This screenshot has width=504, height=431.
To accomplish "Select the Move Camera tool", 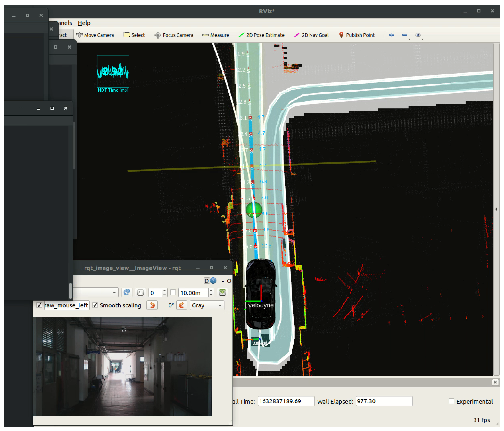I will (x=95, y=35).
